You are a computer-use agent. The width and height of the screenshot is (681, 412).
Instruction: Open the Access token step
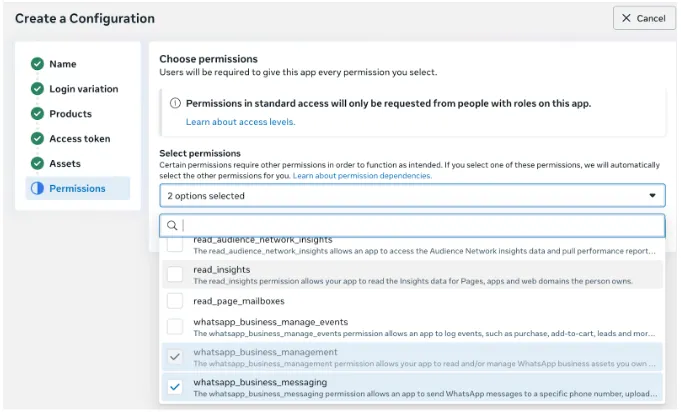80,139
